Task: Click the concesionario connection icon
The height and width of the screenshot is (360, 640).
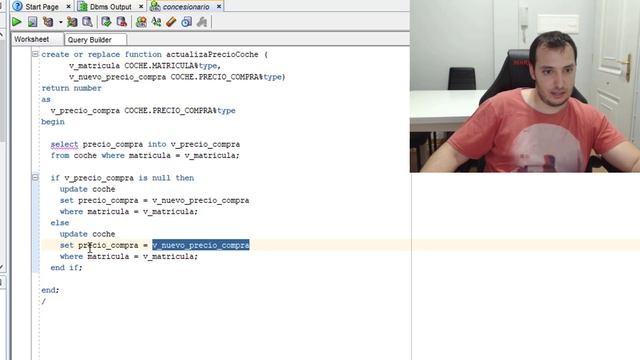Action: (155, 7)
